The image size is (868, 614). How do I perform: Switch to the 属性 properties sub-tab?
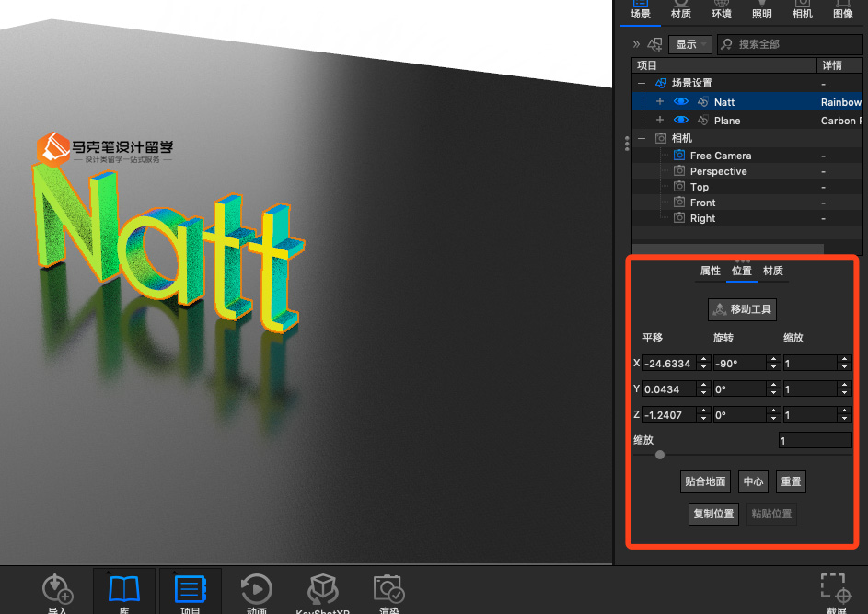click(711, 271)
